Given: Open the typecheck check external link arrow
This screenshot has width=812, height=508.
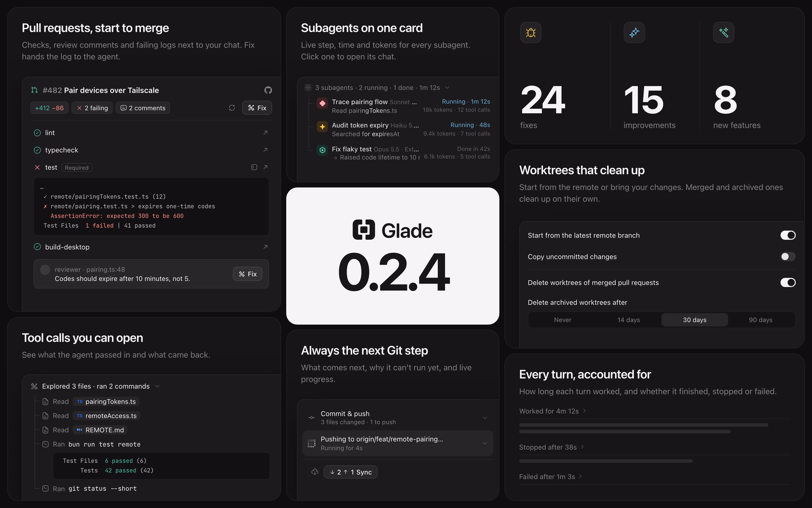Looking at the screenshot, I should point(265,150).
